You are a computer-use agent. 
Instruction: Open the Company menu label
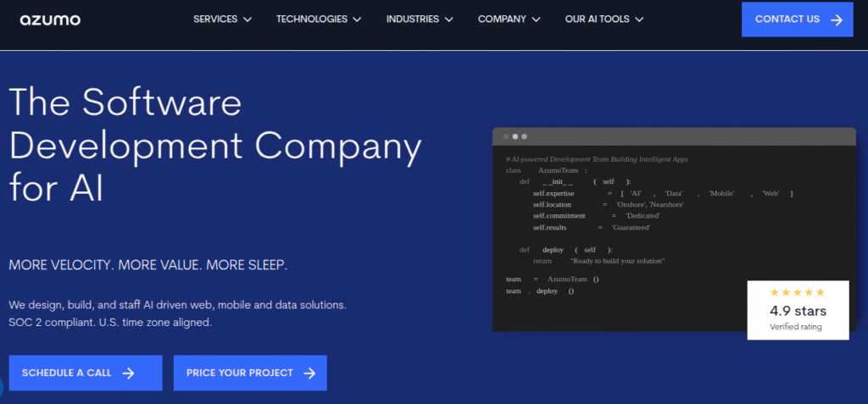pos(502,19)
